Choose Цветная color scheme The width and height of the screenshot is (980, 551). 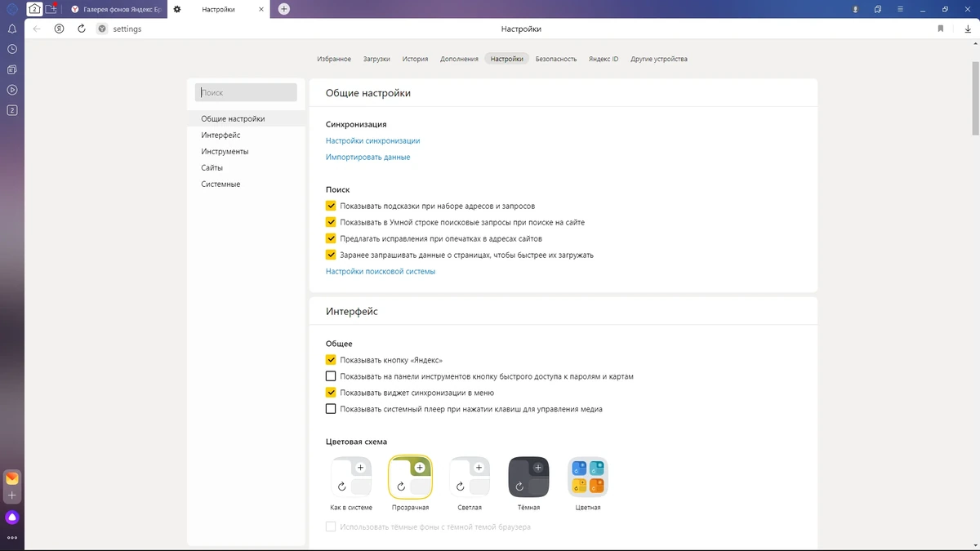coord(588,477)
